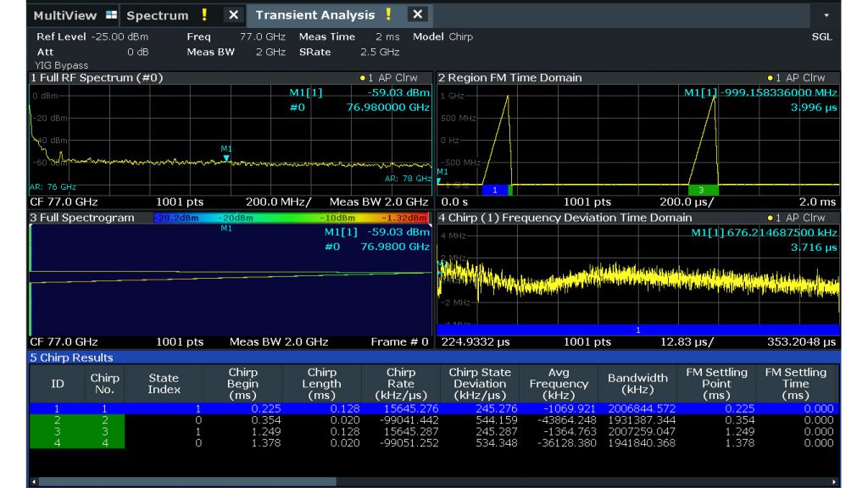Screen dimensions: 868x488
Task: Click the horizontal scrollbar in Chirp Results
Action: click(x=186, y=482)
